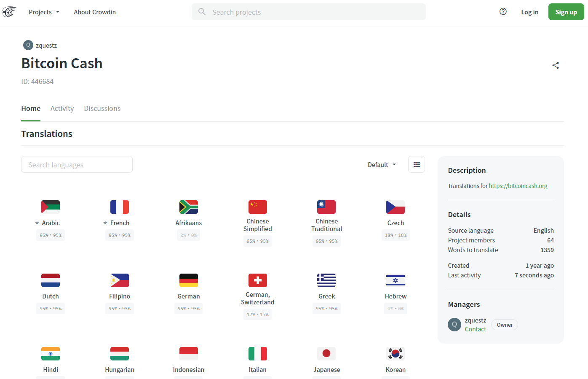
Task: Click the share project icon
Action: [x=556, y=65]
